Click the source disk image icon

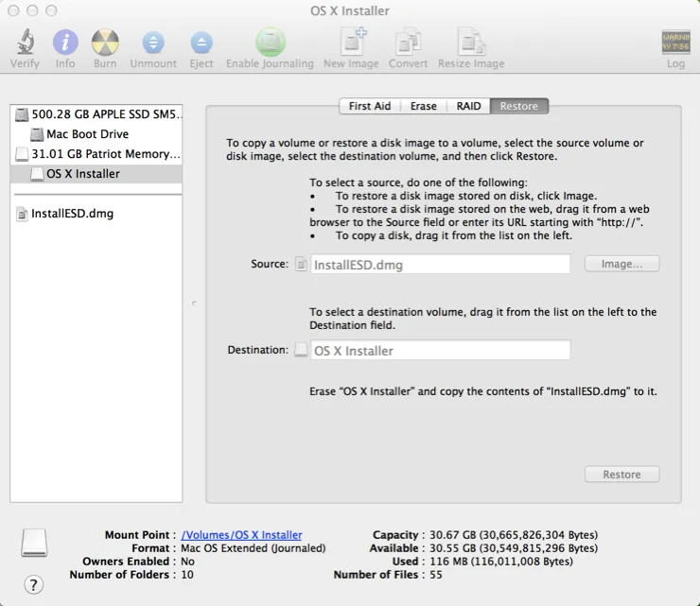pos(301,264)
